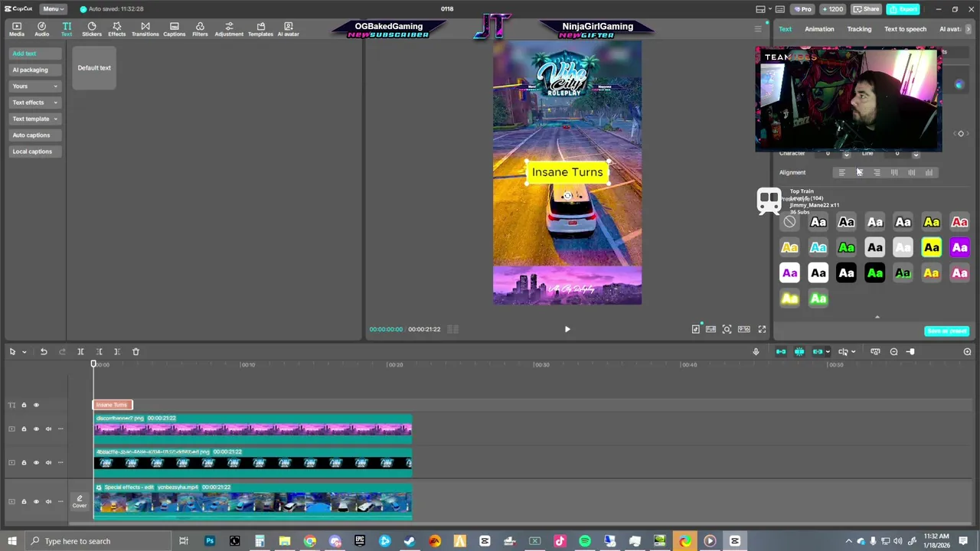Open the selection tool dropdown arrow
Image resolution: width=980 pixels, height=551 pixels.
coord(24,351)
